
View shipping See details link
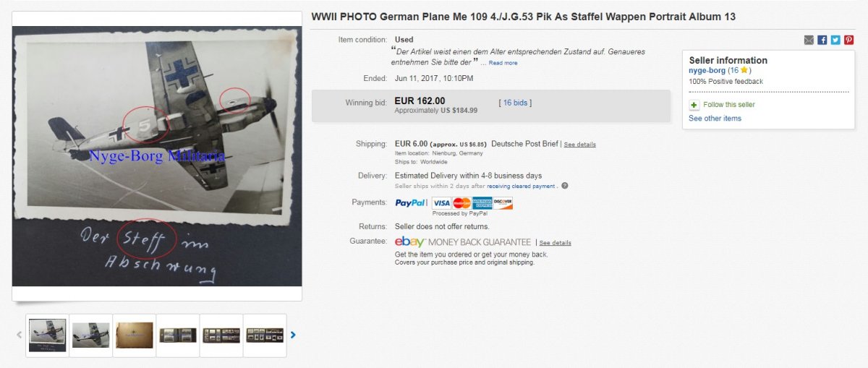pos(579,145)
